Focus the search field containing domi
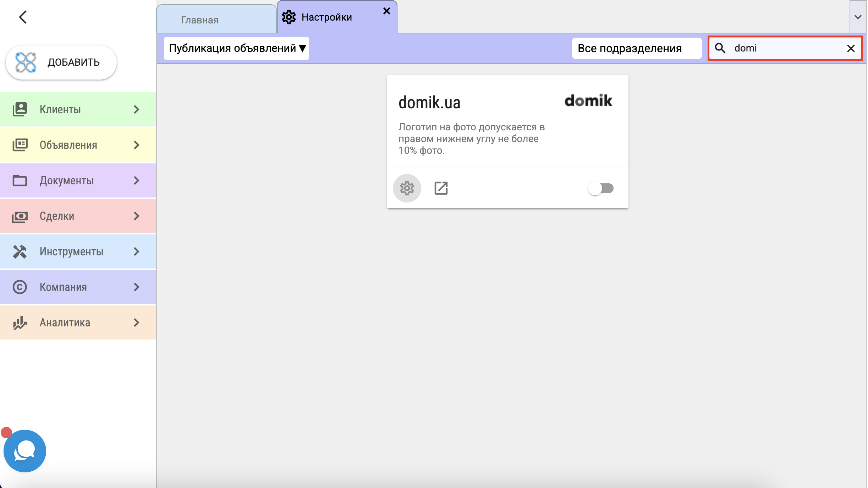This screenshot has width=868, height=488. [785, 48]
